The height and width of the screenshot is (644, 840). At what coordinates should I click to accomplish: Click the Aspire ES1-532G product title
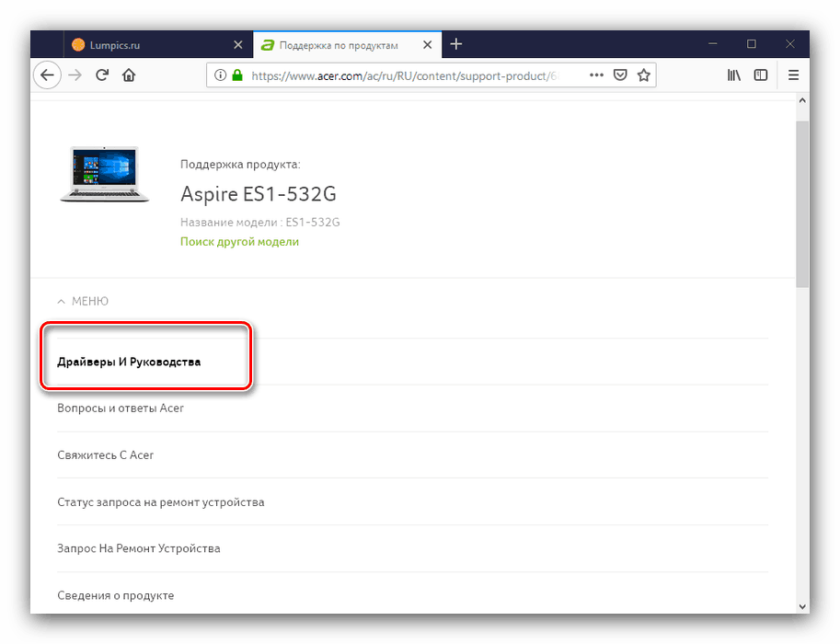click(259, 194)
